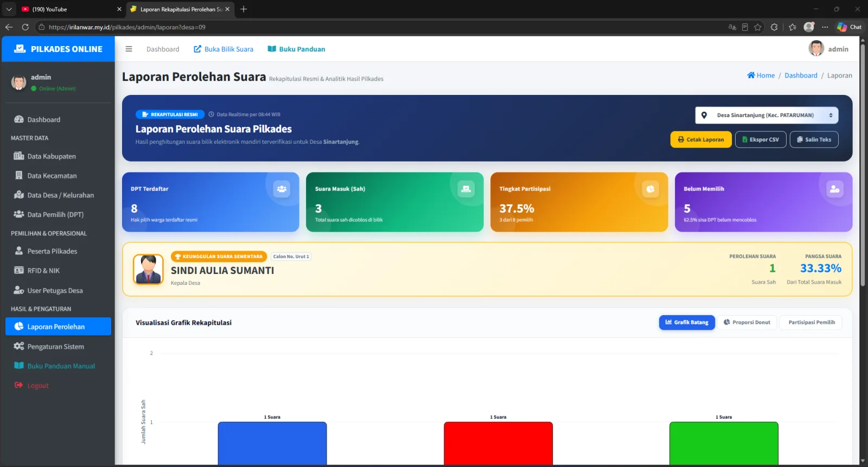Screen dimensions: 868x467
Task: Click the browser refresh icon
Action: tap(25, 27)
